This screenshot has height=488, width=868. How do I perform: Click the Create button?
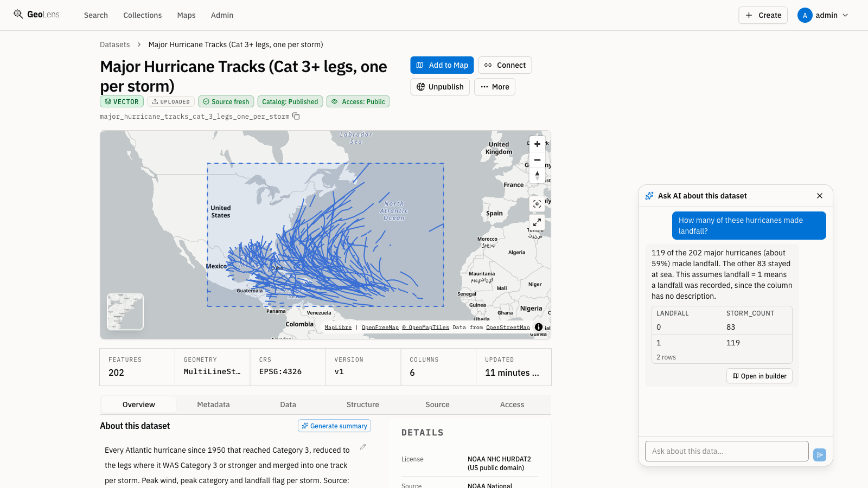click(763, 15)
